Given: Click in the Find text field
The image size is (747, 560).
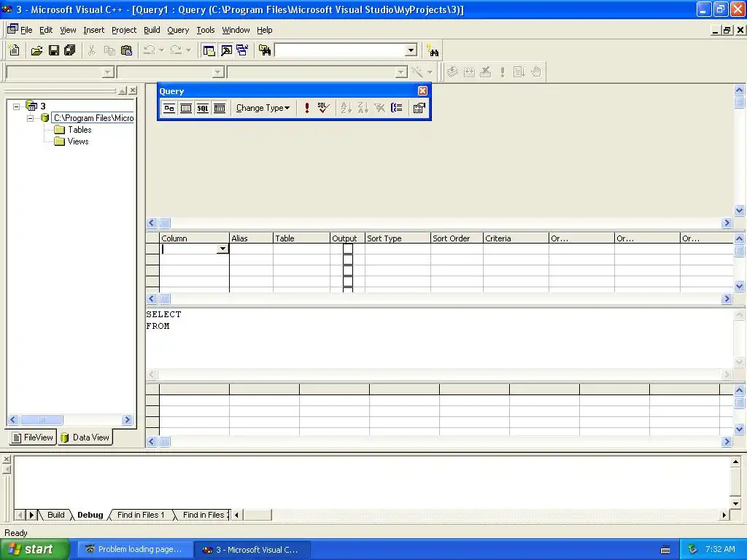Looking at the screenshot, I should [340, 50].
